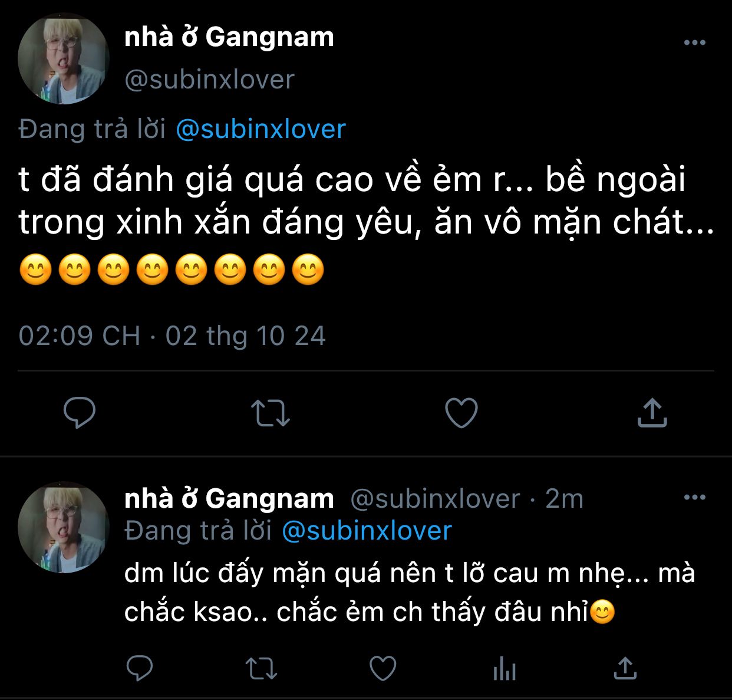Share the main tweet
Screen dimensions: 732x700
tap(652, 412)
